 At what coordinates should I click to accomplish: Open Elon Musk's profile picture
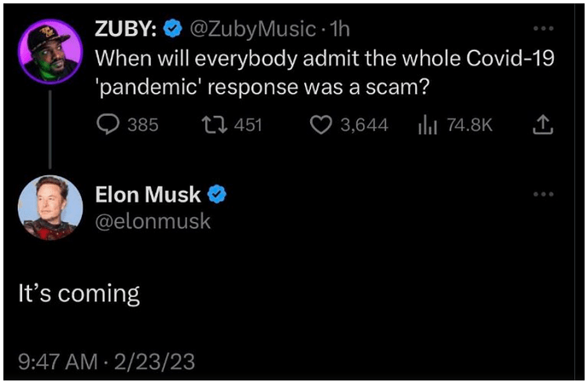coord(50,207)
